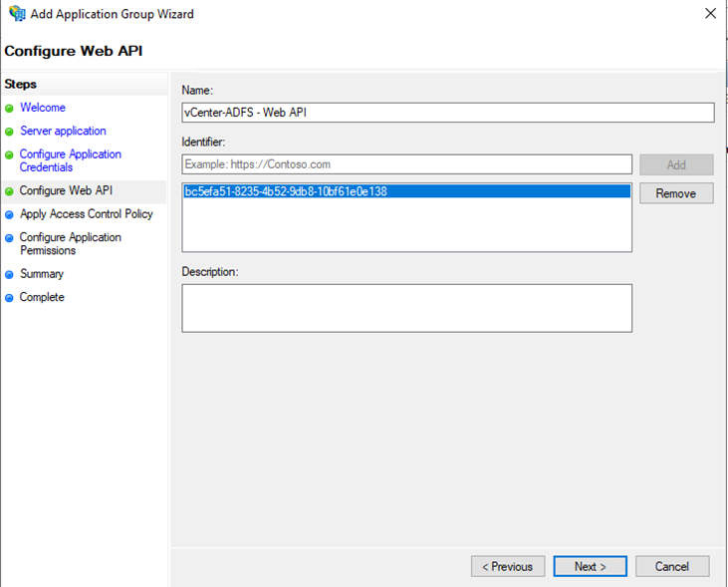Open the Server application step

(x=63, y=131)
